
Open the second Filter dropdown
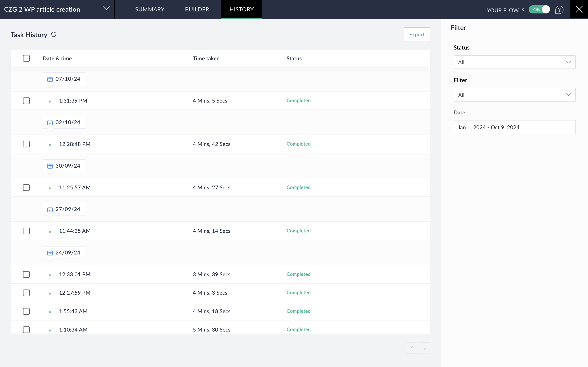click(x=514, y=95)
